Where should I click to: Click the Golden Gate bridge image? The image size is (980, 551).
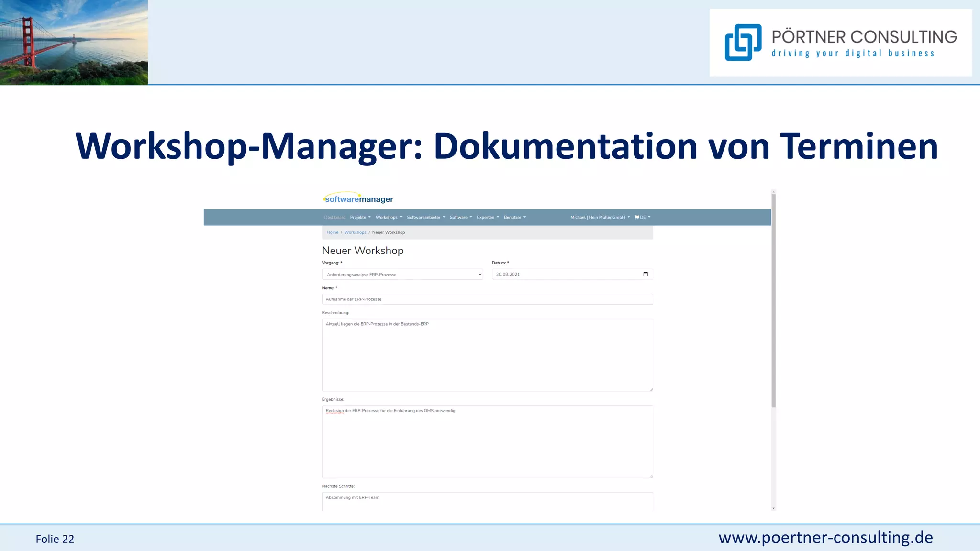[74, 42]
